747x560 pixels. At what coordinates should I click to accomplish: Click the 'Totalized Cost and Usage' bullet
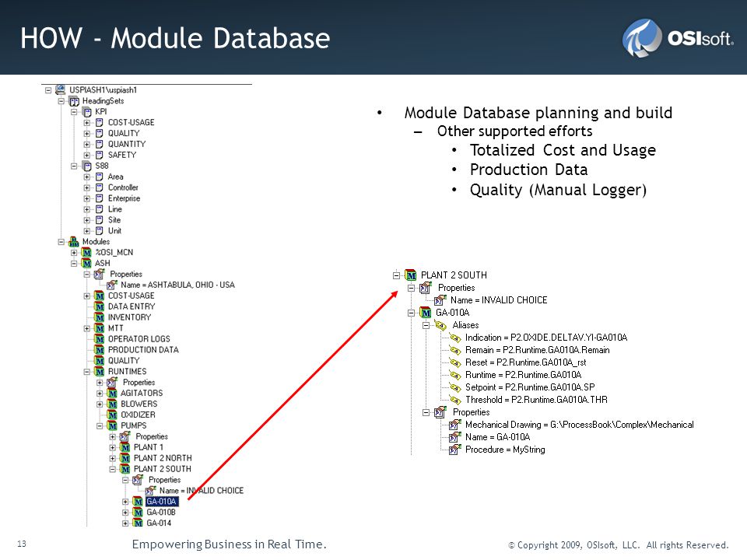click(x=563, y=150)
